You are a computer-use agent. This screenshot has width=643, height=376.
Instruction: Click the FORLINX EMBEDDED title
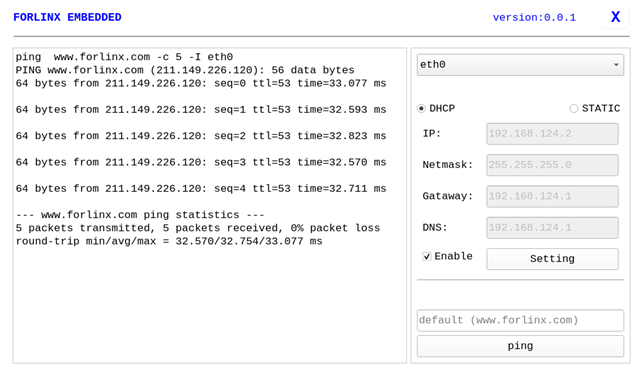(67, 17)
